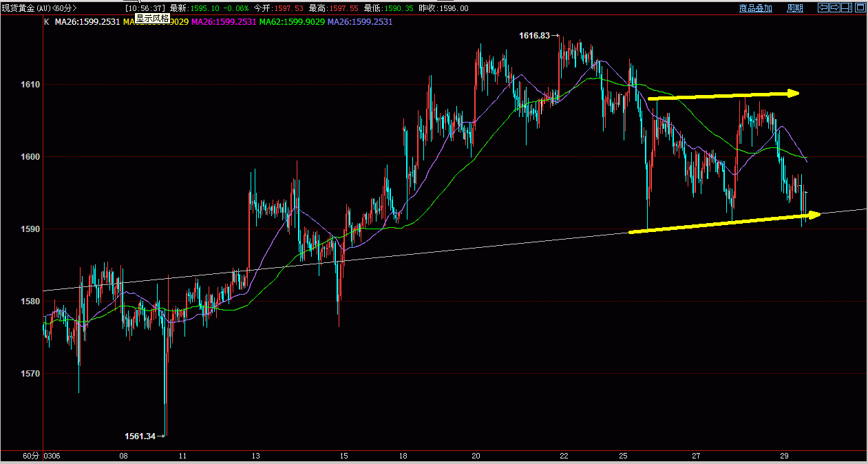Image resolution: width=868 pixels, height=464 pixels.
Task: Click the 20 date label on the time axis
Action: point(476,456)
